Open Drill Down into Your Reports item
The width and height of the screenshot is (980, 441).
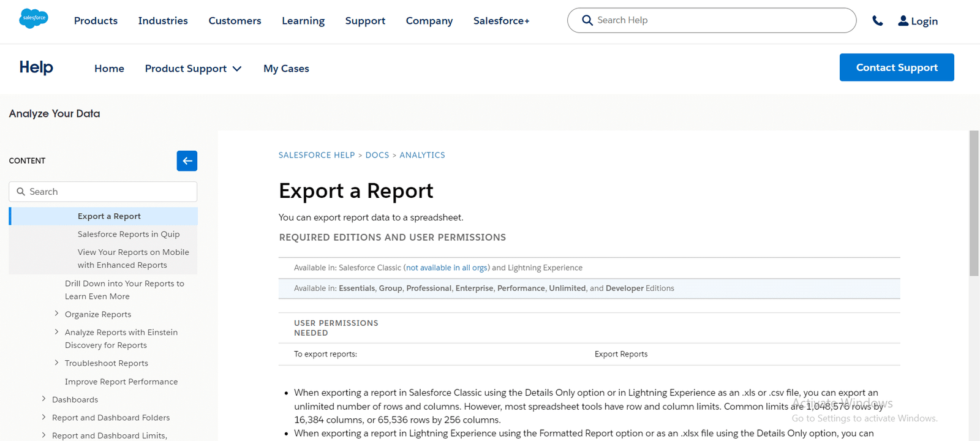point(125,290)
